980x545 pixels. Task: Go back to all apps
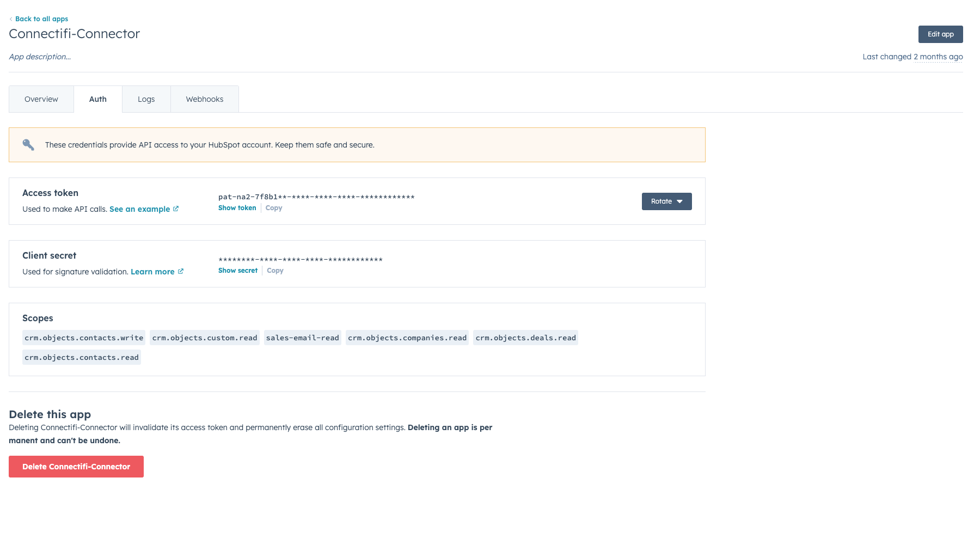[41, 19]
